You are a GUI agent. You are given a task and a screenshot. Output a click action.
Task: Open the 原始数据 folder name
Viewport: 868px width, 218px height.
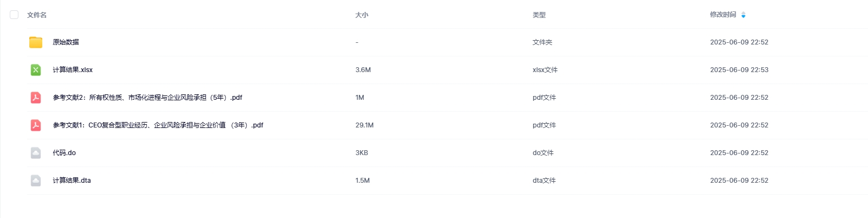[66, 42]
